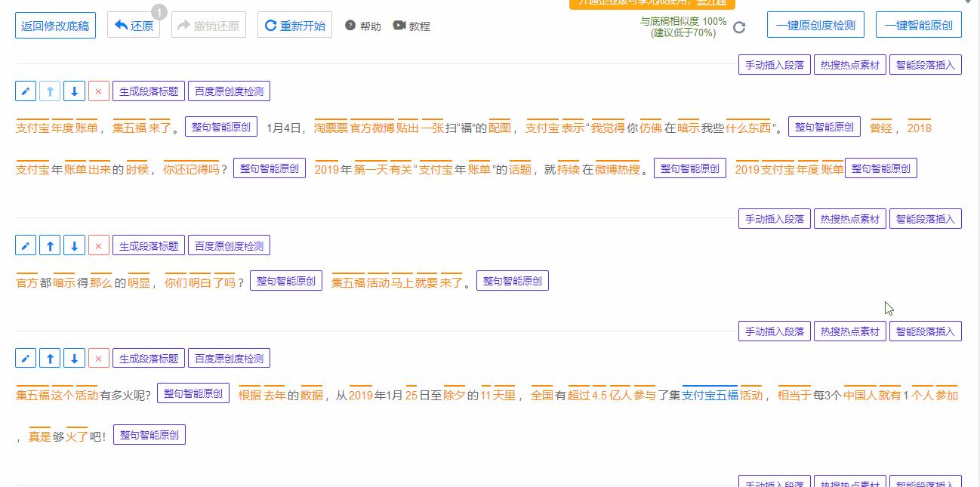The height and width of the screenshot is (487, 980).
Task: Open help via the question mark icon
Action: click(350, 25)
